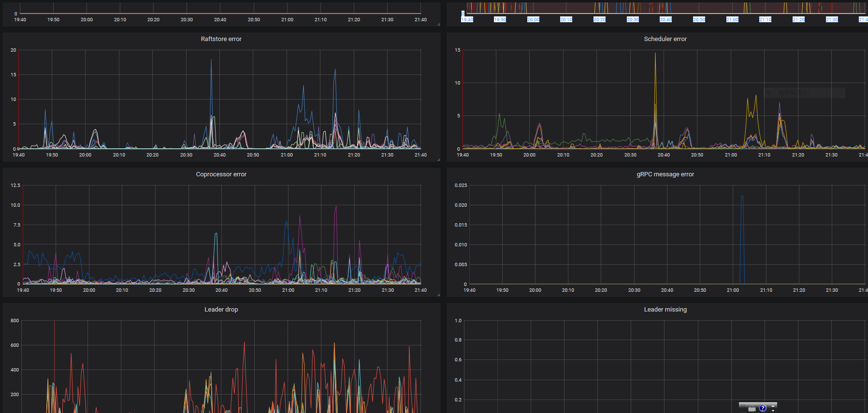Click the dotted grip handle of the language bar
Viewport: 868px width, 413px height.
click(743, 408)
